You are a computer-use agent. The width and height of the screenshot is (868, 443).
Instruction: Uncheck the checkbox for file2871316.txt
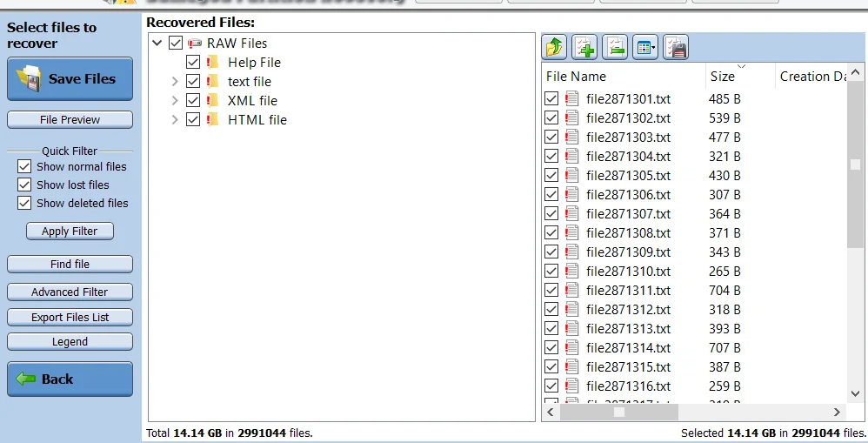(x=551, y=386)
